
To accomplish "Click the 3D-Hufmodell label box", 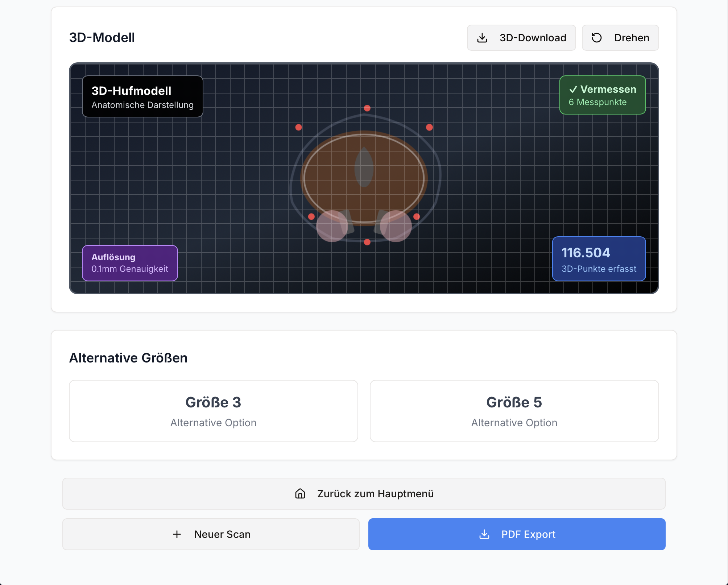I will [142, 96].
